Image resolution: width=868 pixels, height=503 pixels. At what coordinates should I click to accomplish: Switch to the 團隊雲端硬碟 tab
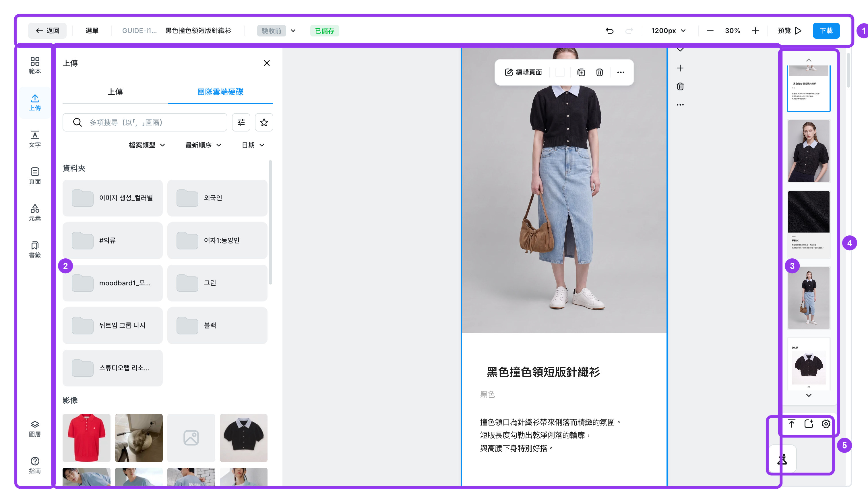pyautogui.click(x=220, y=92)
